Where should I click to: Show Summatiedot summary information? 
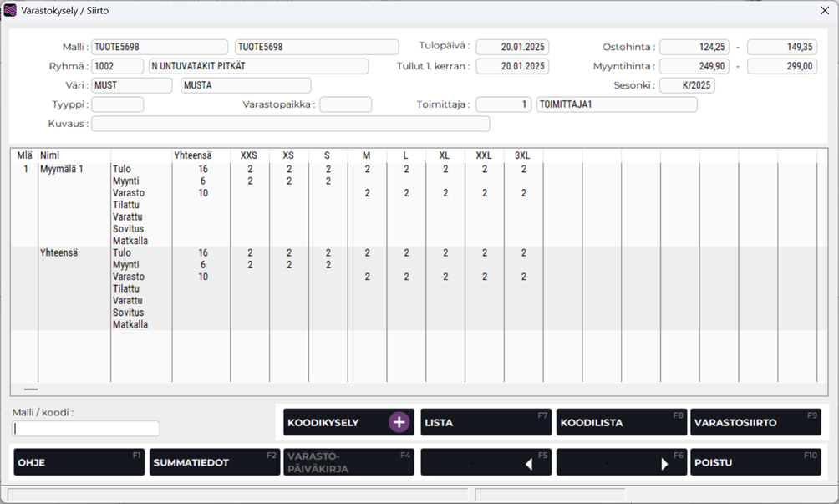click(214, 462)
